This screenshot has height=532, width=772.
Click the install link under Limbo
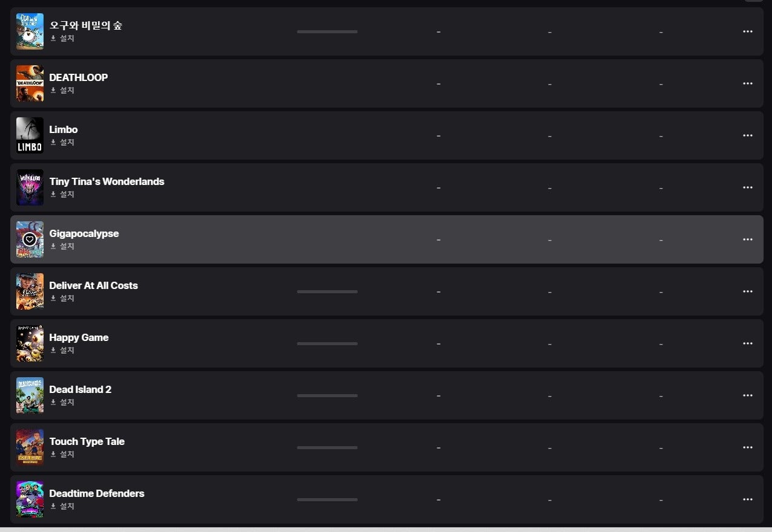coord(62,142)
